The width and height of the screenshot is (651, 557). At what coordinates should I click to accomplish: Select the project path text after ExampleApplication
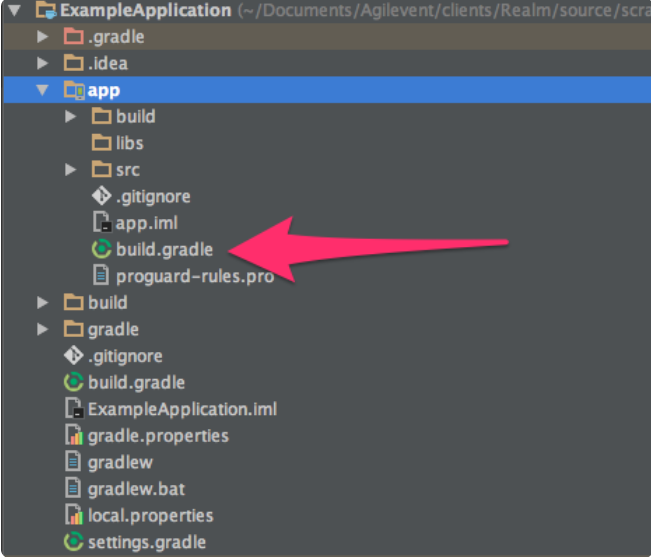pos(444,11)
